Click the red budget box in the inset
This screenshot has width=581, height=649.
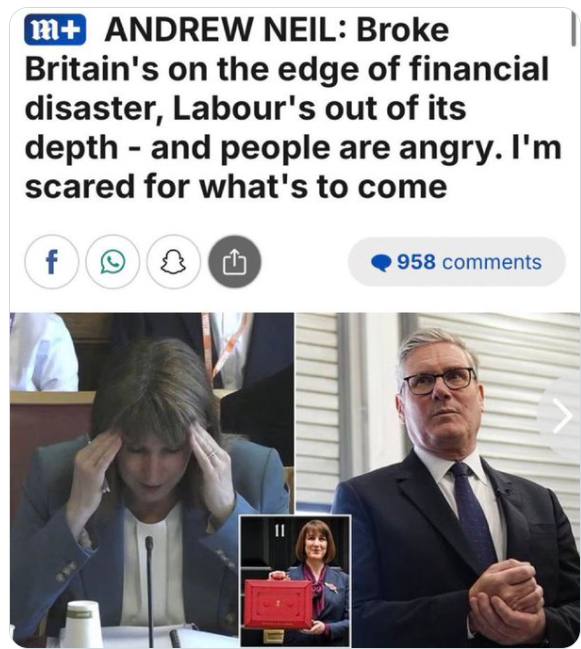278,604
